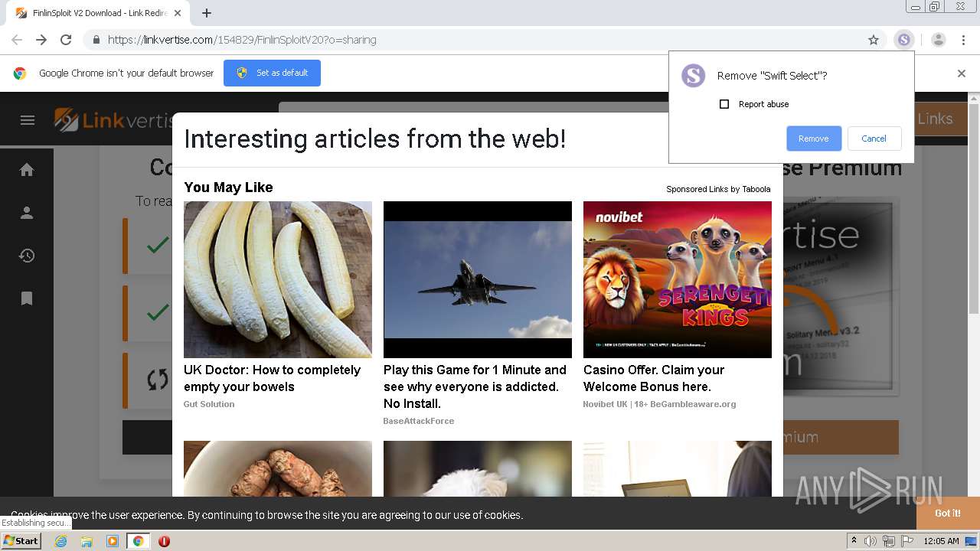The height and width of the screenshot is (551, 980).
Task: Open the banana bowels article image
Action: point(278,279)
